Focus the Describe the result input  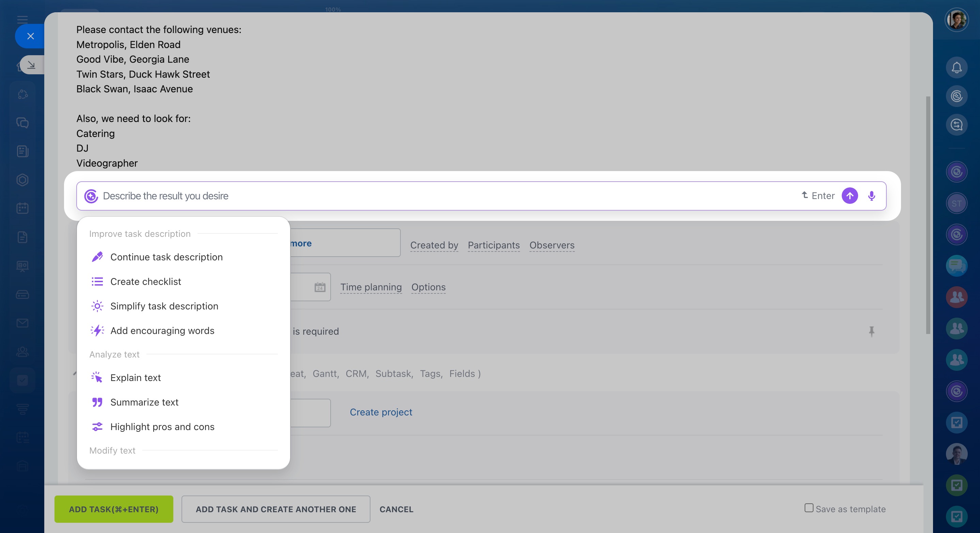418,196
